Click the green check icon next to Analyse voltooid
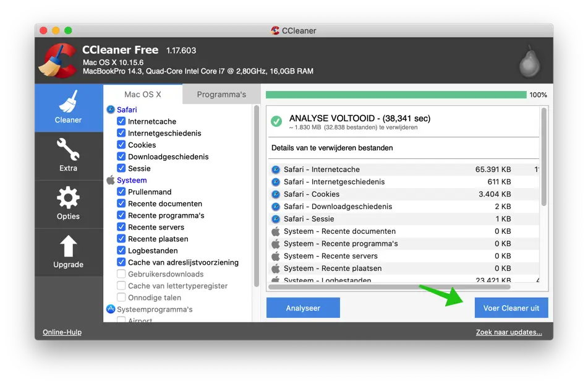The image size is (588, 386). point(276,121)
